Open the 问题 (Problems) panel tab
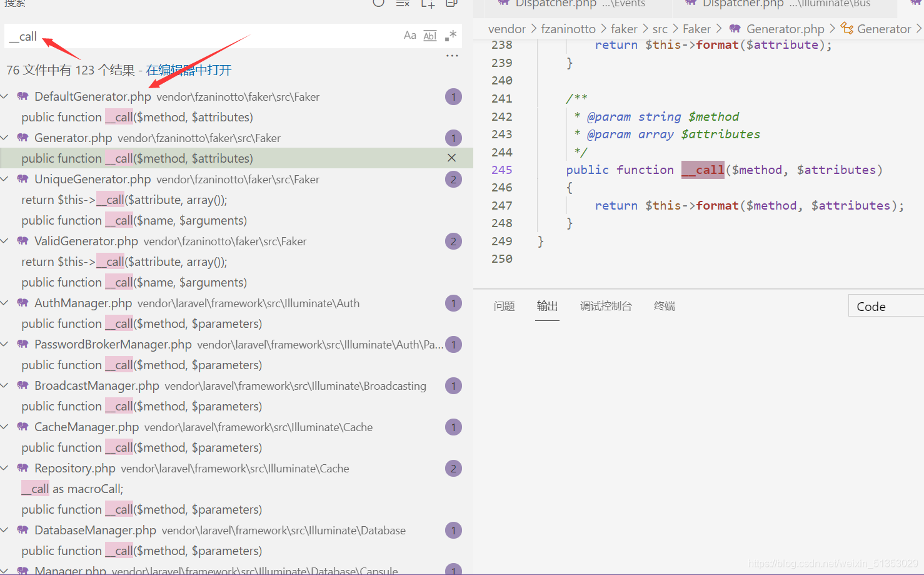Screen dimensions: 924x575 tap(504, 306)
